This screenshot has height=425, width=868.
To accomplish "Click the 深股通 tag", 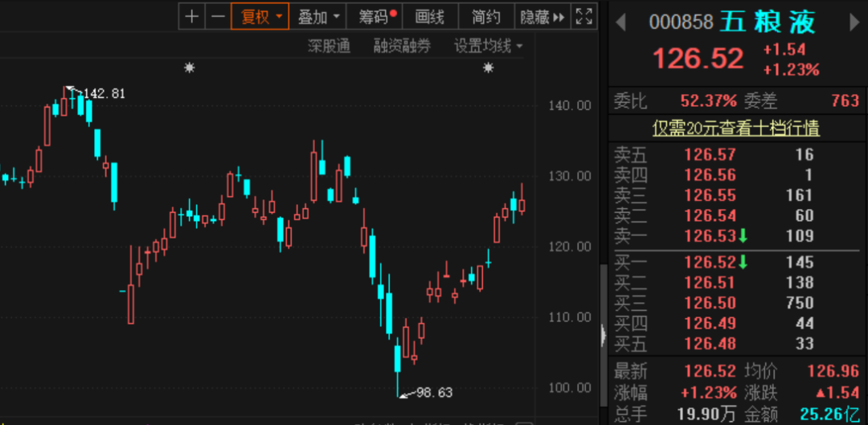I will pos(330,47).
